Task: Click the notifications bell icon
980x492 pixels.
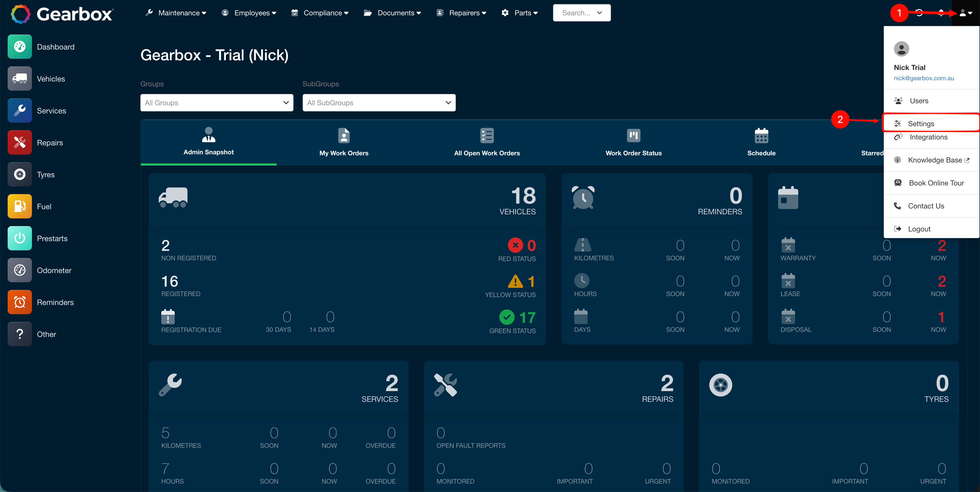Action: click(941, 13)
